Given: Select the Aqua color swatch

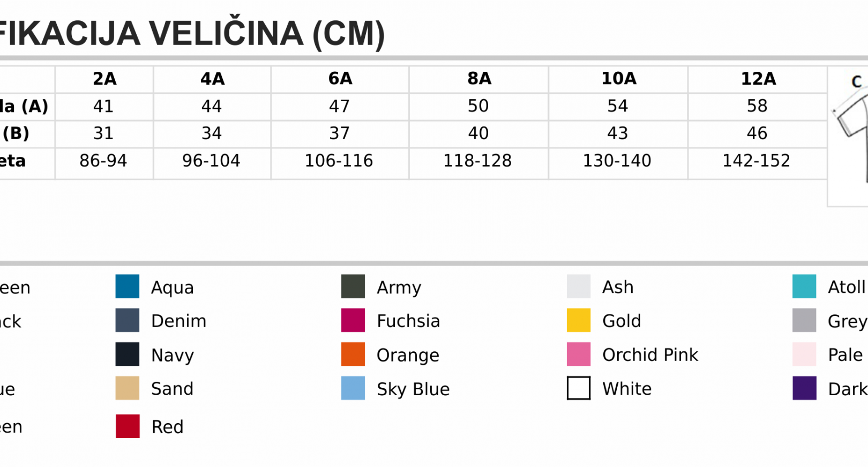Looking at the screenshot, I should [128, 287].
